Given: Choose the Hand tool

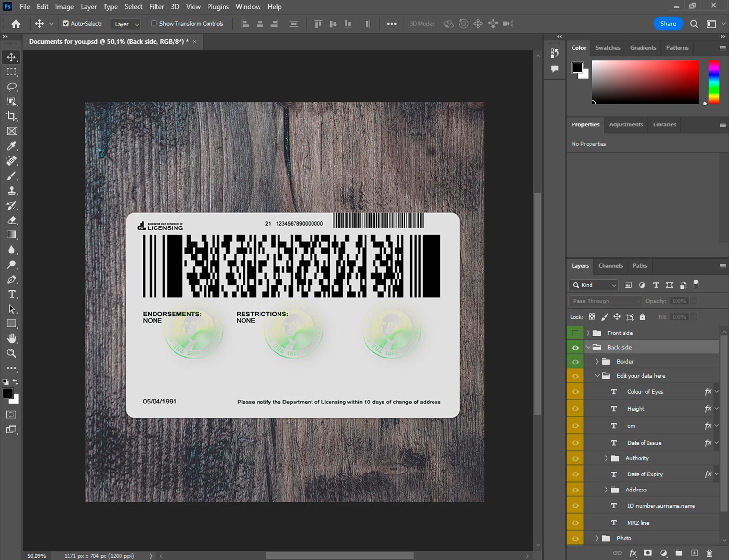Looking at the screenshot, I should 11,338.
